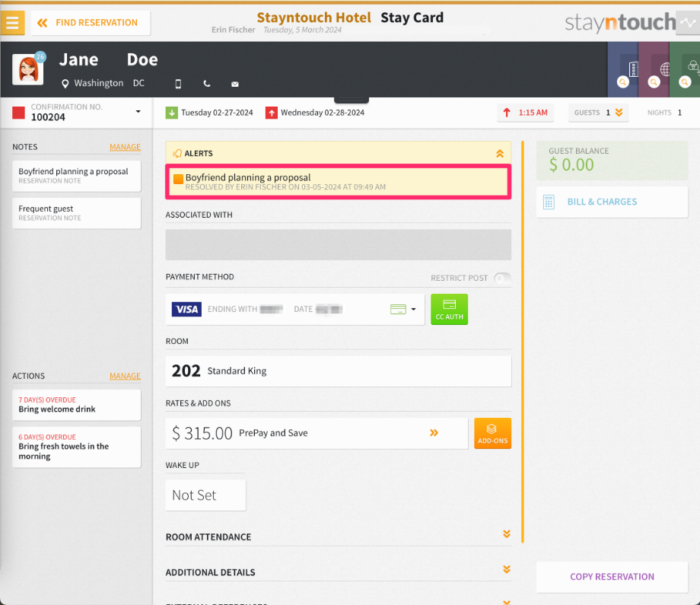Open the group card tab
Screen dimensions: 700x605
pos(685,70)
